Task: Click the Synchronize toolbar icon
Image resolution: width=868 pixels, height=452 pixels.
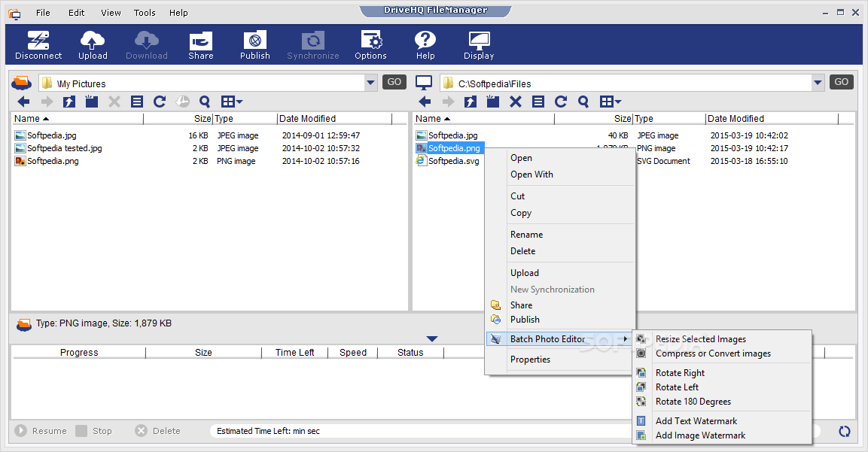Action: pos(312,45)
